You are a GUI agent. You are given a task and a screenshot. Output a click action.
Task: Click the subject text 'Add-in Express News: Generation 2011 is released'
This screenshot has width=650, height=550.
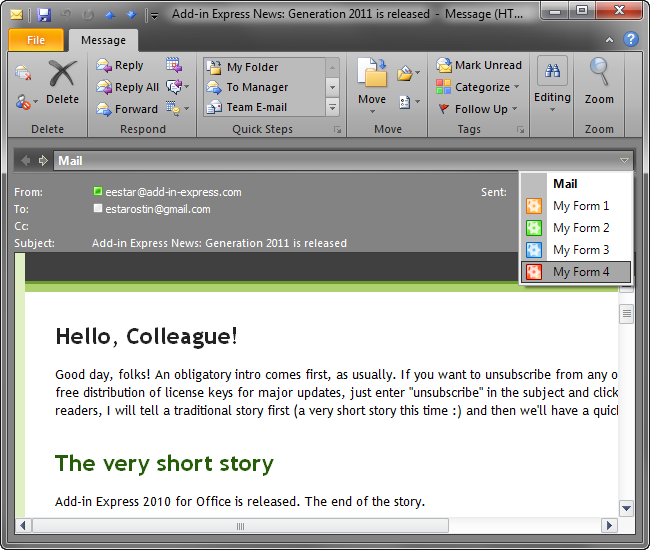coord(219,243)
